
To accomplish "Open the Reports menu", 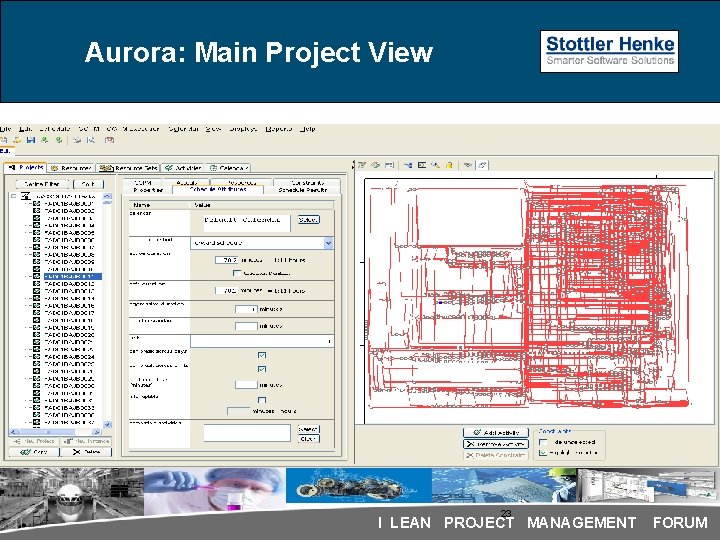I will point(279,129).
